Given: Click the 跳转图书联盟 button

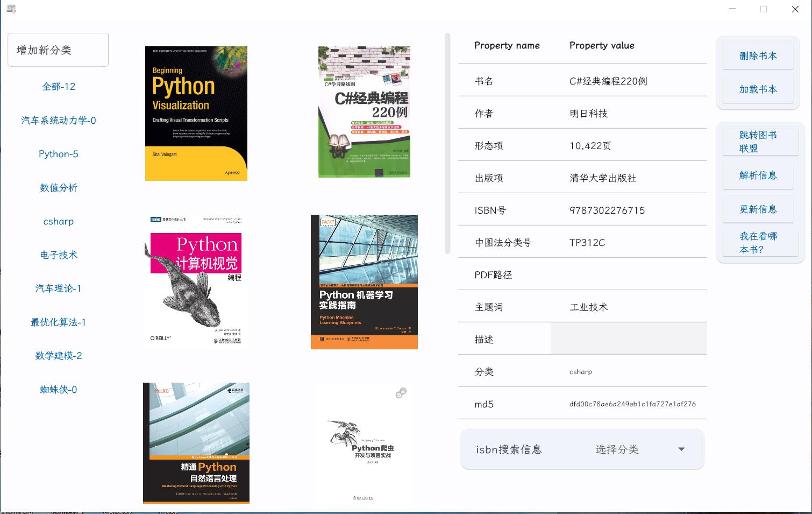Looking at the screenshot, I should pos(758,142).
